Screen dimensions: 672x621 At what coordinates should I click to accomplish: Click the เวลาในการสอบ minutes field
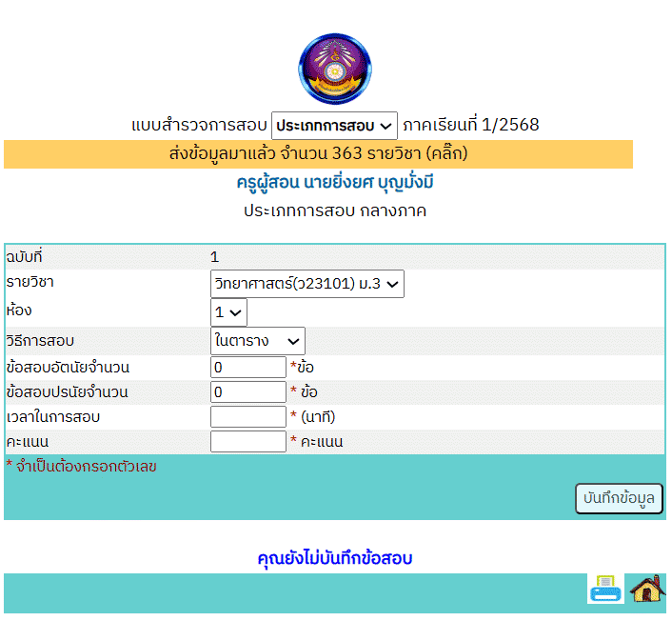(247, 417)
